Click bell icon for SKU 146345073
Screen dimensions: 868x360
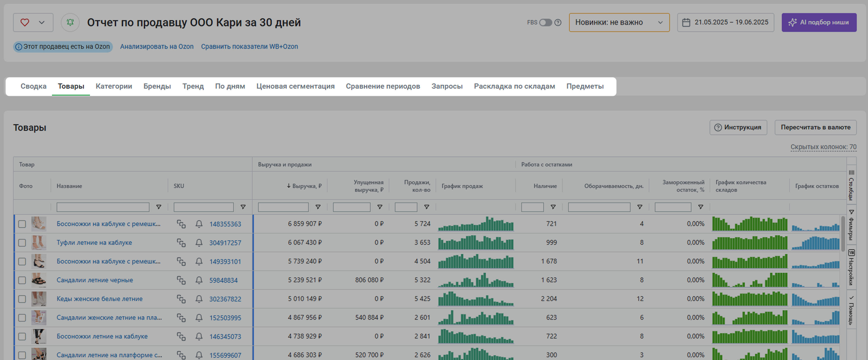click(199, 336)
